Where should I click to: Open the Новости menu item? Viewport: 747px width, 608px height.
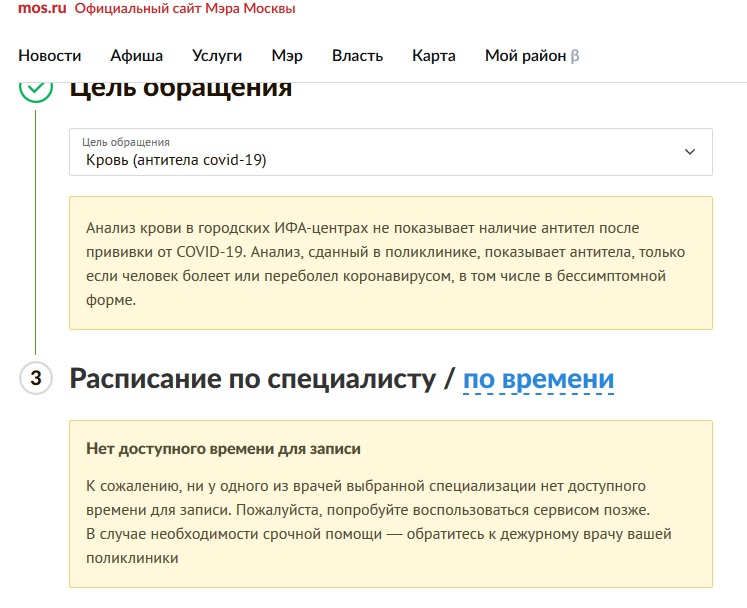50,56
